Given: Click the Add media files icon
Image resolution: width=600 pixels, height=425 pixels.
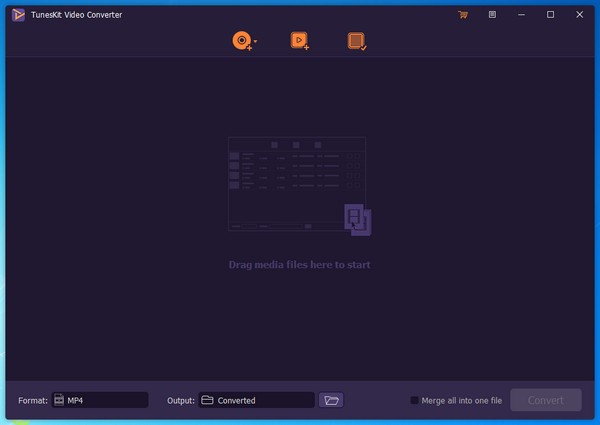Looking at the screenshot, I should 299,41.
